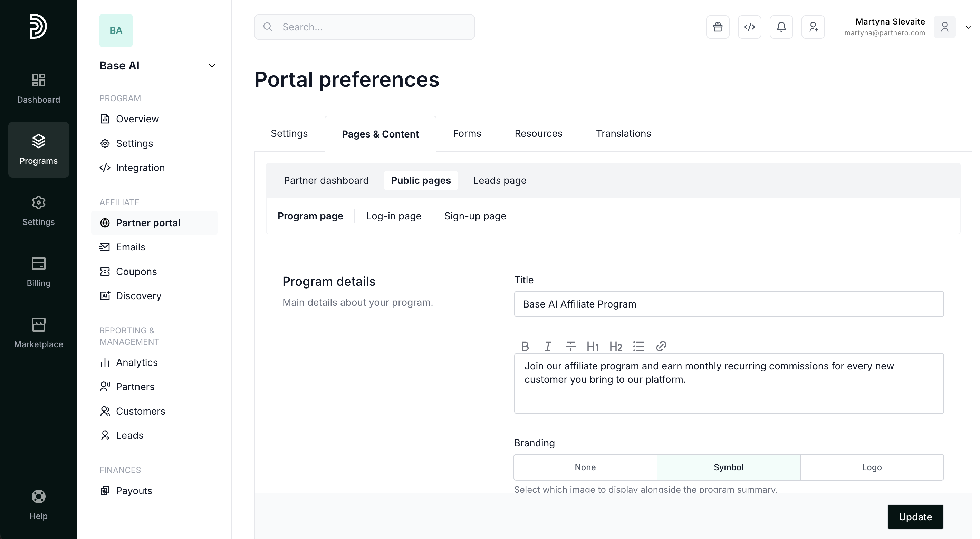Insert a bulleted list in editor

pos(638,346)
